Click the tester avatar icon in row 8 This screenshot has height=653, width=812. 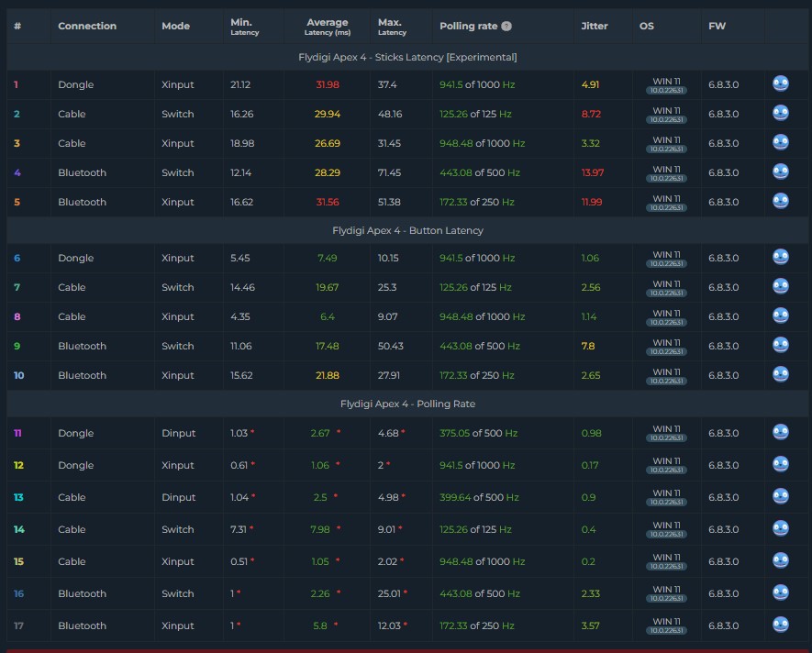point(781,315)
